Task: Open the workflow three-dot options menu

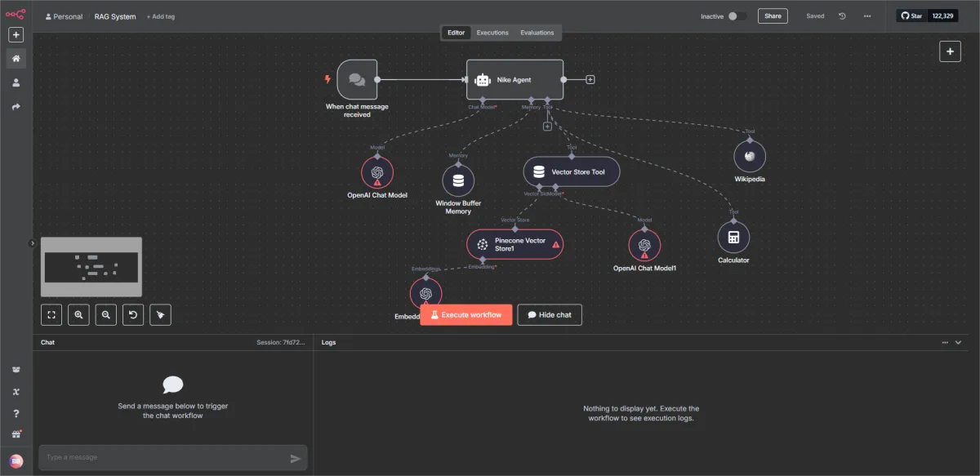Action: (x=867, y=16)
